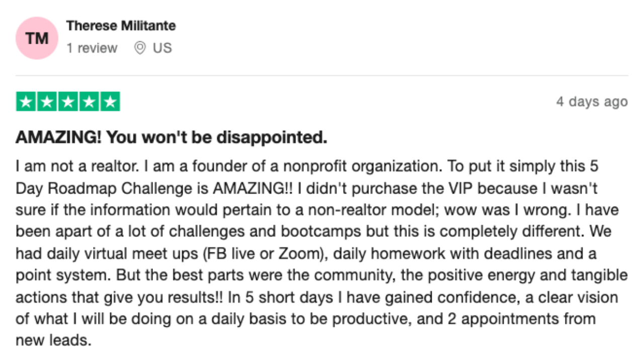Click the pink TM avatar circle
Screen dimensions: 644x362
[37, 38]
